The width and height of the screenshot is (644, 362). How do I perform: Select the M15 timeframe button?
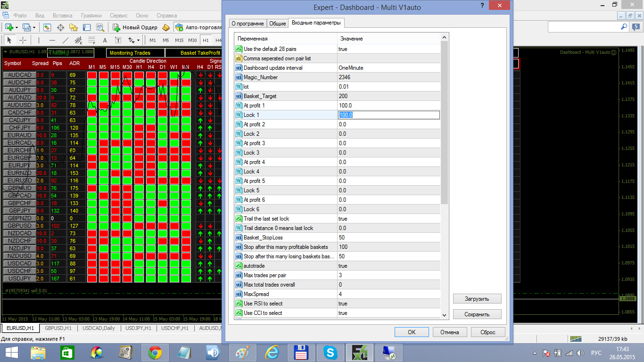pyautogui.click(x=179, y=40)
